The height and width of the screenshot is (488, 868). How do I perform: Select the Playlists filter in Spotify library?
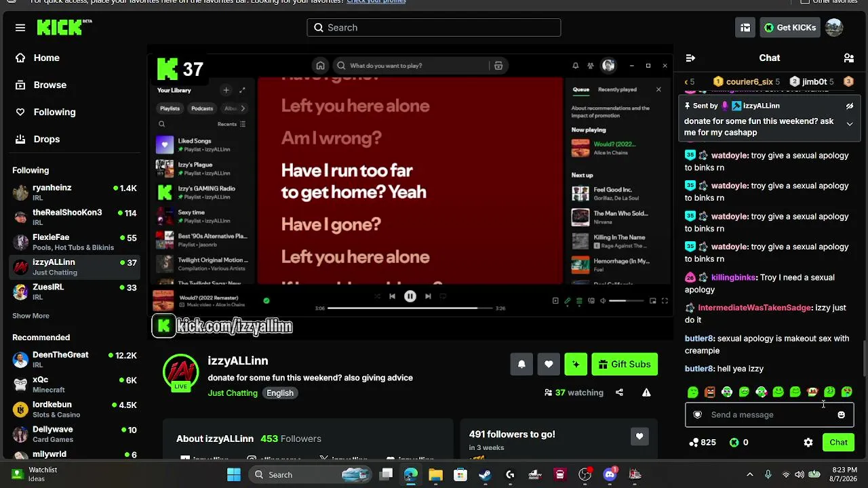[x=170, y=108]
